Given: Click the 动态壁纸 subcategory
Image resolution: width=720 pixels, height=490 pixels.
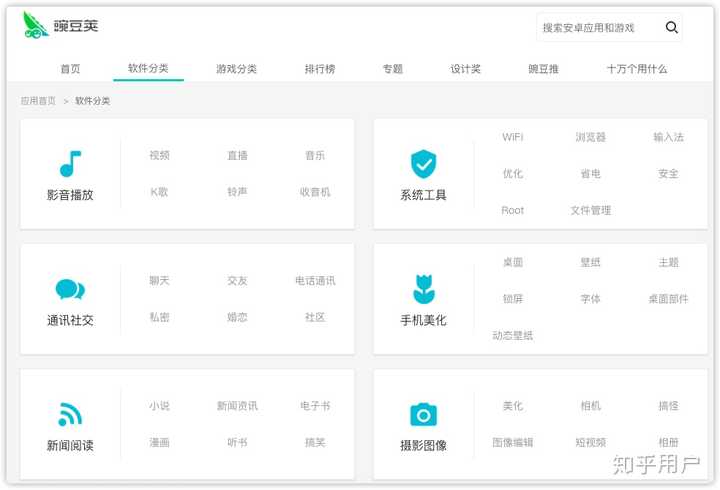Looking at the screenshot, I should coord(512,336).
